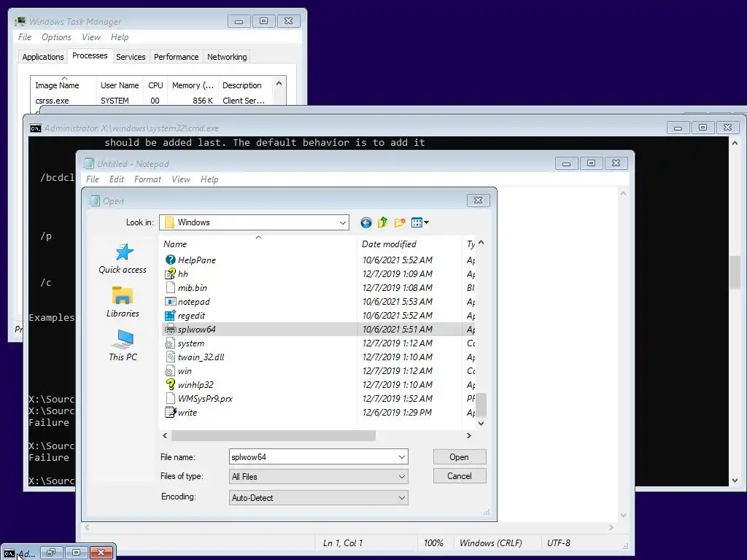Select the regedit file icon

(x=170, y=315)
